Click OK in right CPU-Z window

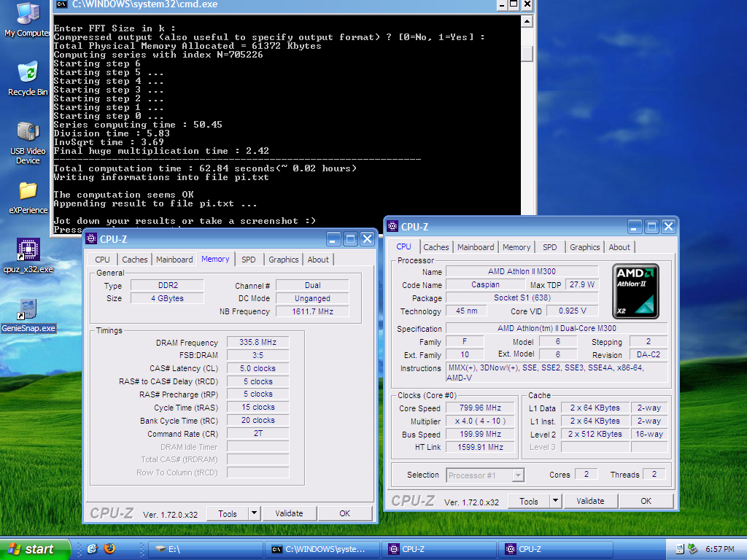click(x=646, y=501)
